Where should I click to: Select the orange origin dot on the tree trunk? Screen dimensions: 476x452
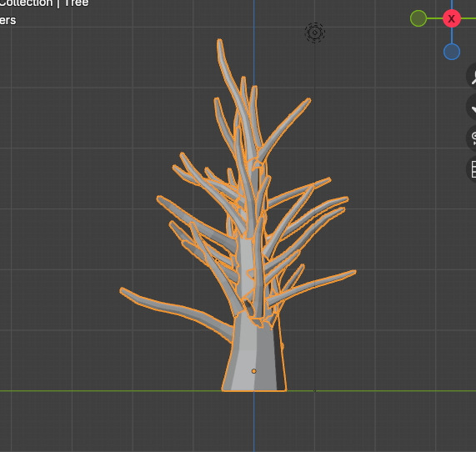coord(253,371)
